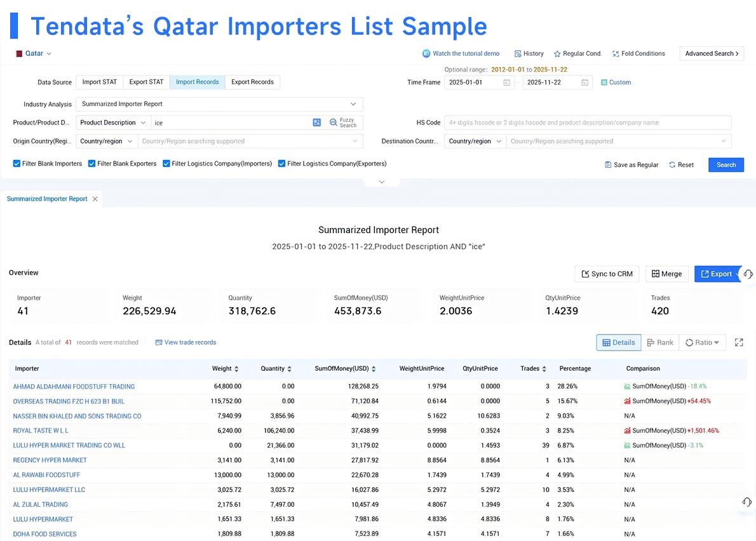Uncheck Filter Blank Importers
This screenshot has height=541, width=756.
pos(17,164)
